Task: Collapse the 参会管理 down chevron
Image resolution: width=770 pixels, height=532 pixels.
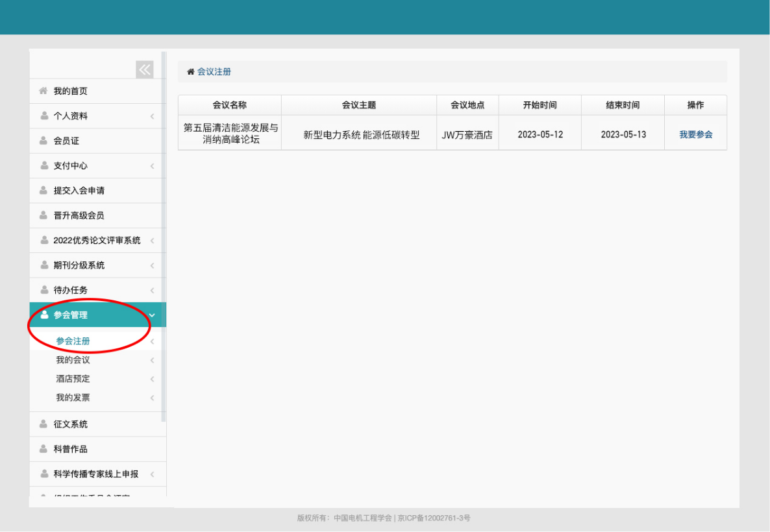Action: click(152, 315)
